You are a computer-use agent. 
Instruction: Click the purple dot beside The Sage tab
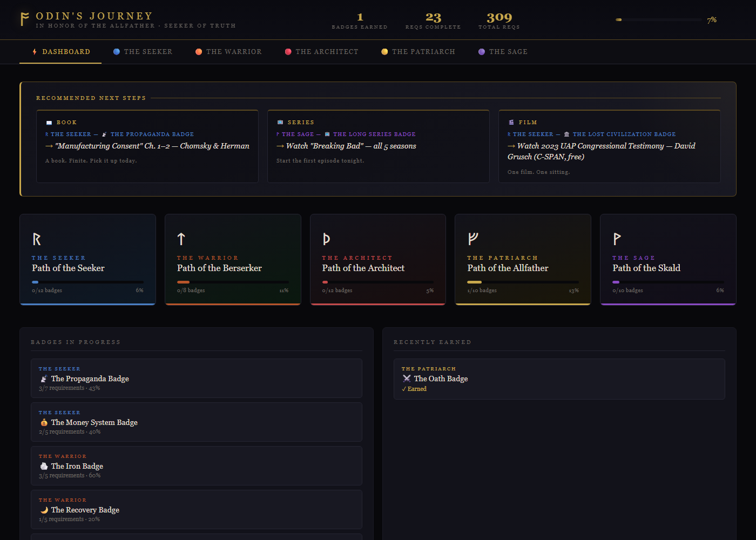tap(482, 52)
